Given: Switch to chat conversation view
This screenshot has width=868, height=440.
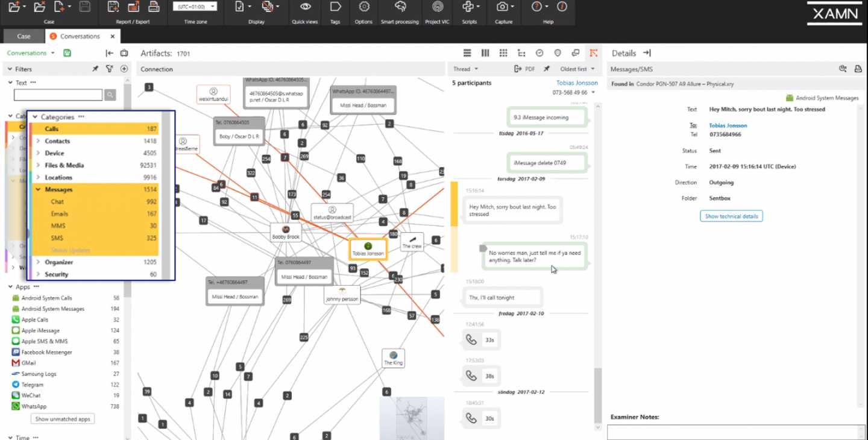Looking at the screenshot, I should tap(576, 53).
